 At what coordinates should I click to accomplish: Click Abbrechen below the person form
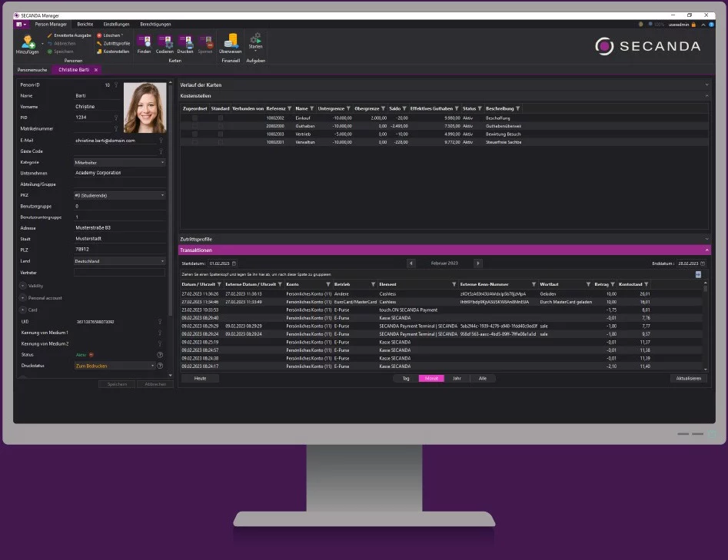coord(155,384)
